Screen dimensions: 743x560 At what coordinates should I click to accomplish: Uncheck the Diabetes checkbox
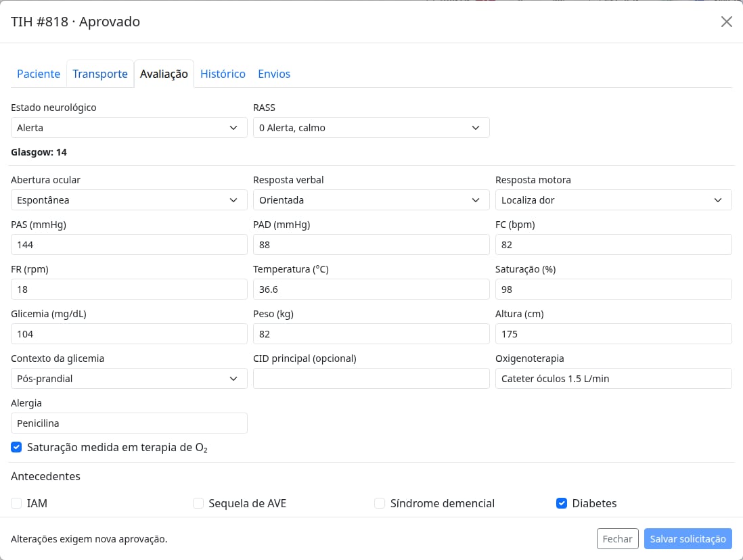click(x=562, y=503)
